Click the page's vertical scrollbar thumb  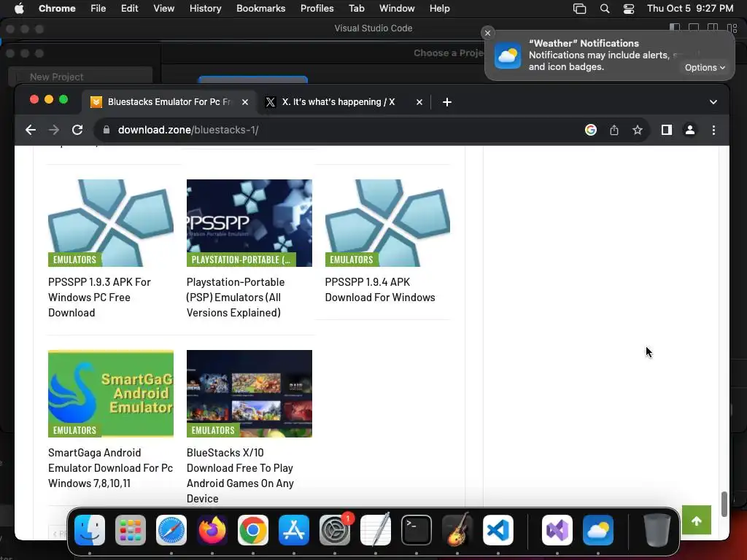pyautogui.click(x=724, y=504)
